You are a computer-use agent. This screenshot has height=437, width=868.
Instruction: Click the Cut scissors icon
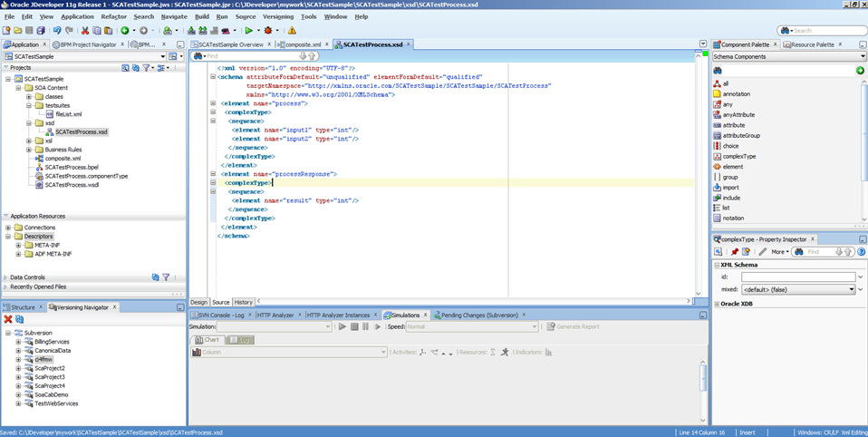tap(85, 31)
